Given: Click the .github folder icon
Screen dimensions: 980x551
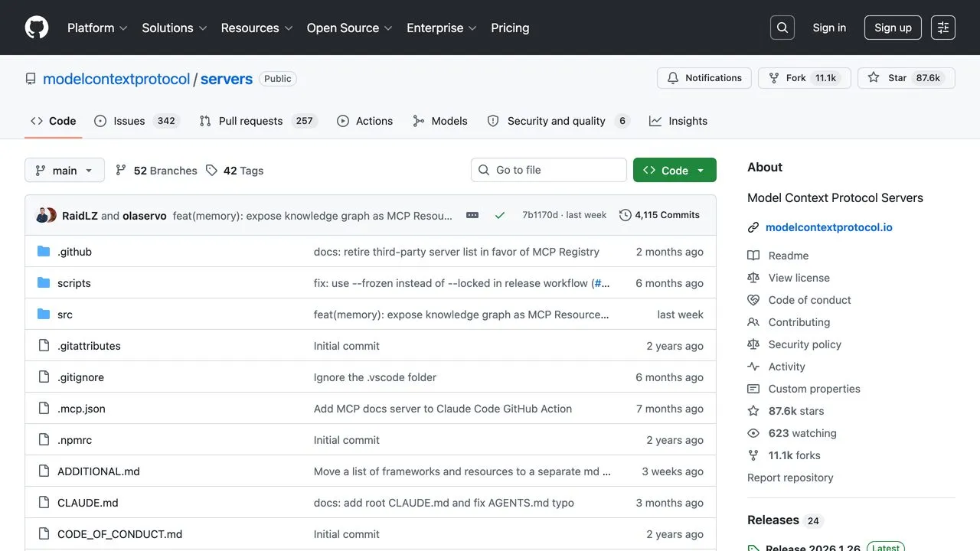Looking at the screenshot, I should (x=44, y=252).
